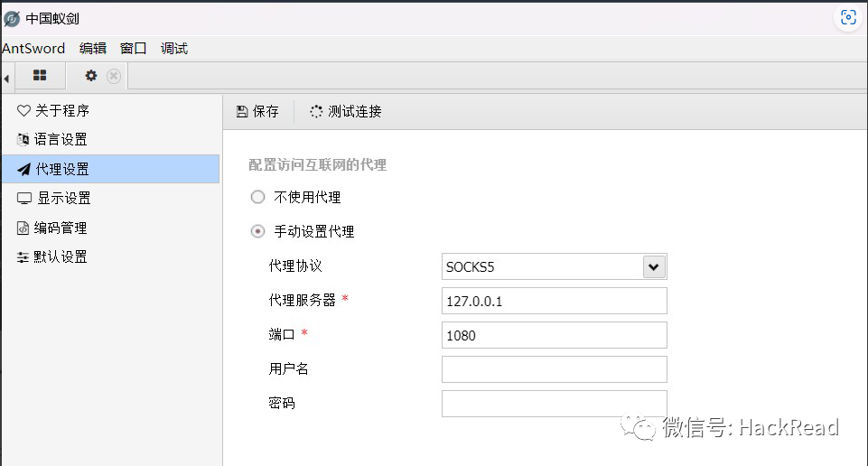Click the 用户名 label
The height and width of the screenshot is (466, 868).
click(x=288, y=368)
